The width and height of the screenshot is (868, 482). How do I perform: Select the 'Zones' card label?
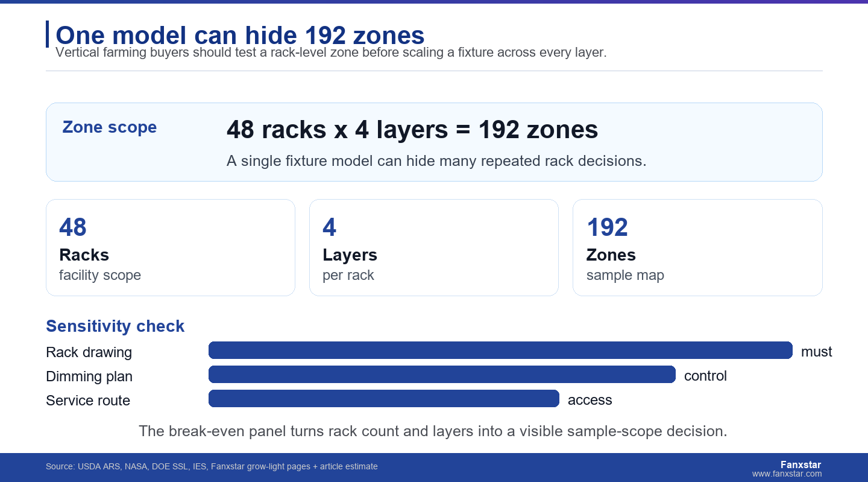pos(611,255)
